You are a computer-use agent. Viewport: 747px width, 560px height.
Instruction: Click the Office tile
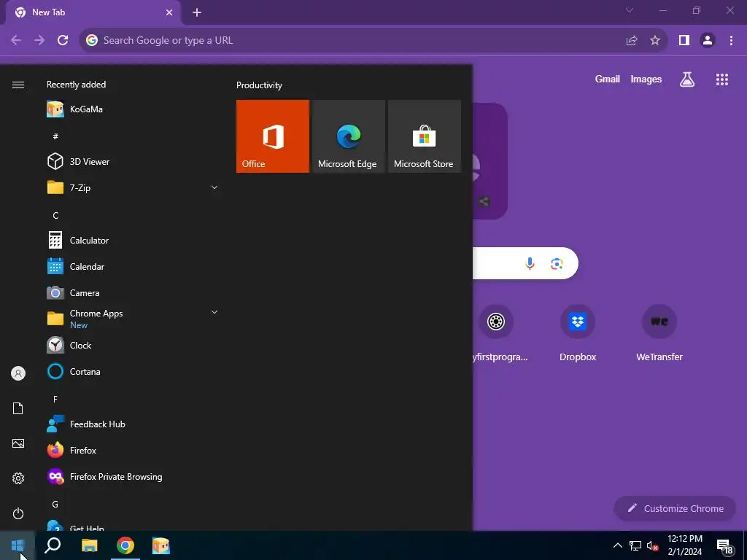click(x=273, y=136)
